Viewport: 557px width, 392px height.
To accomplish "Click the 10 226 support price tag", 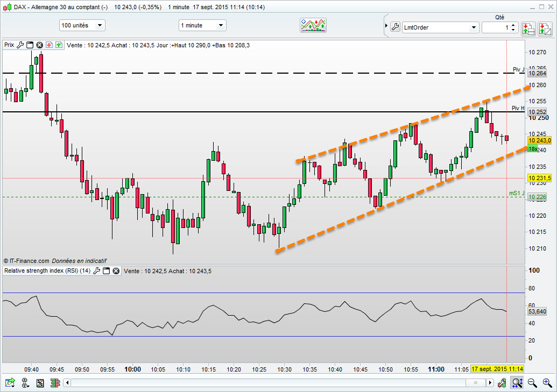I will (537, 197).
